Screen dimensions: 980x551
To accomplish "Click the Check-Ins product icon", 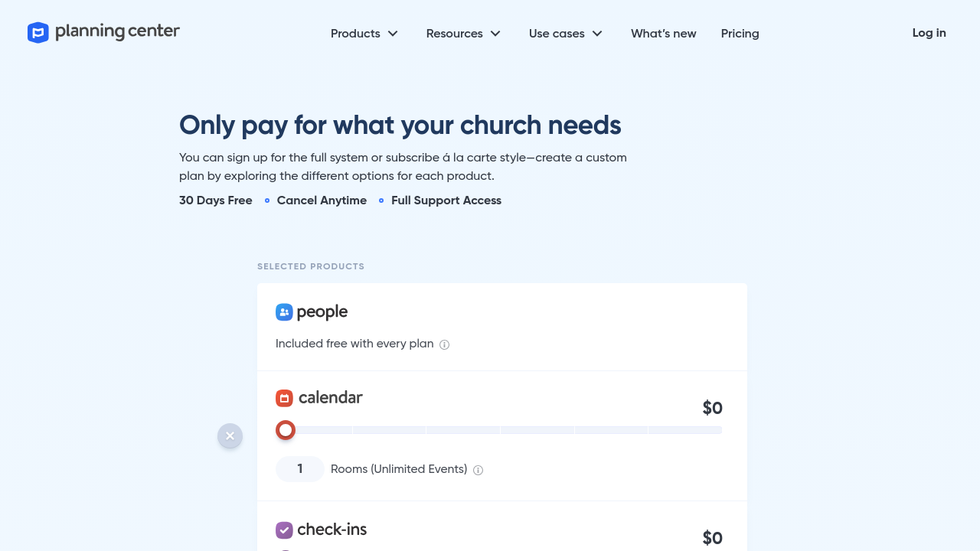I will click(284, 530).
